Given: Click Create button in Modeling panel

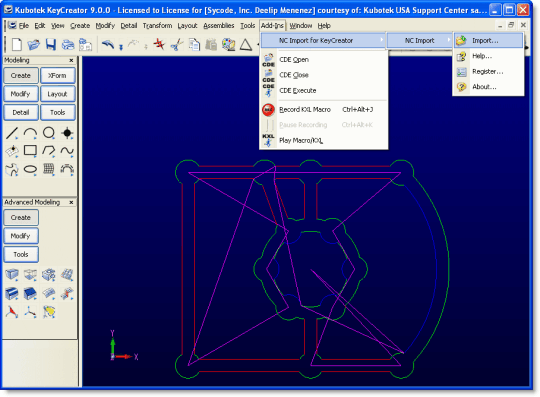Looking at the screenshot, I should coord(21,75).
